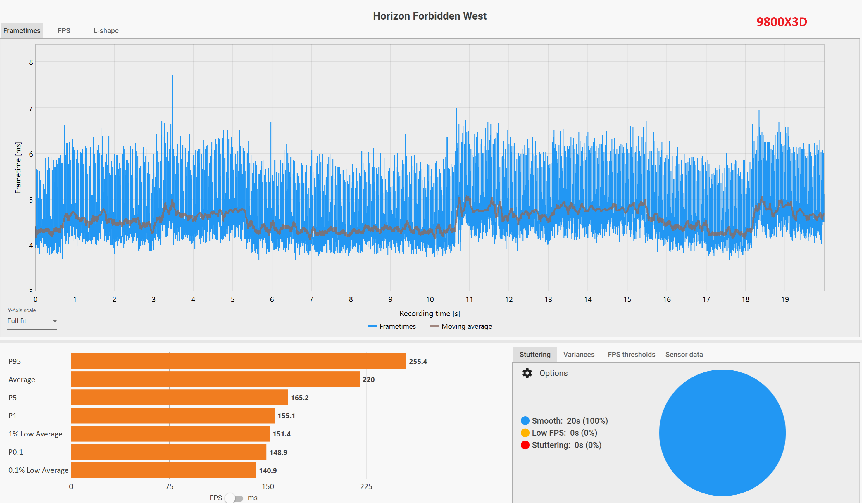Image resolution: width=864 pixels, height=504 pixels.
Task: Click the yellow Low FPS legend dot
Action: [525, 433]
